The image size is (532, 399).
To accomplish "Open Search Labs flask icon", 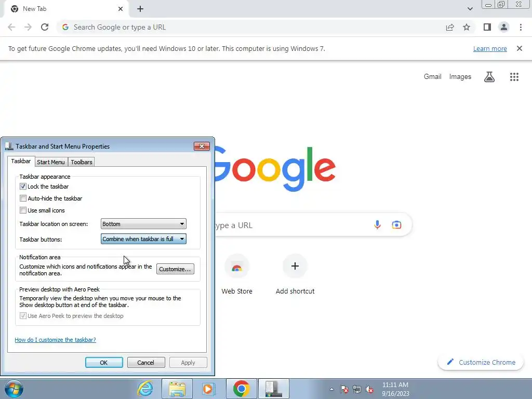I will 489,77.
